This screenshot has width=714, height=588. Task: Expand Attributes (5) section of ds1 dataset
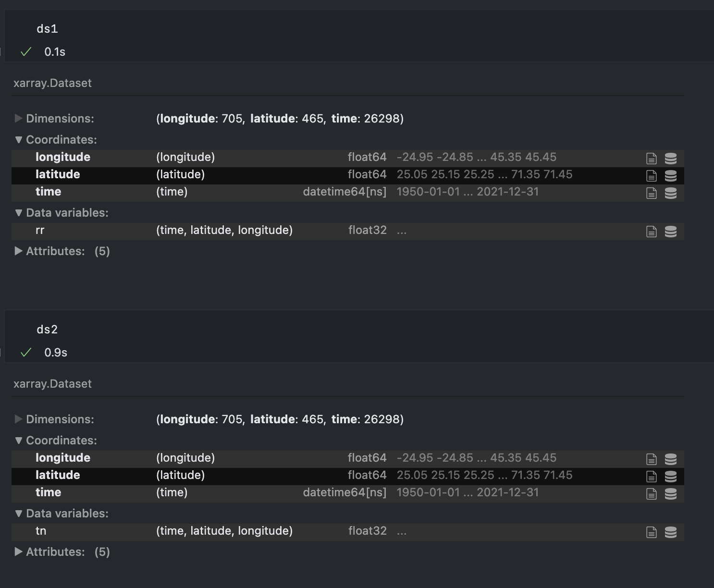[62, 251]
